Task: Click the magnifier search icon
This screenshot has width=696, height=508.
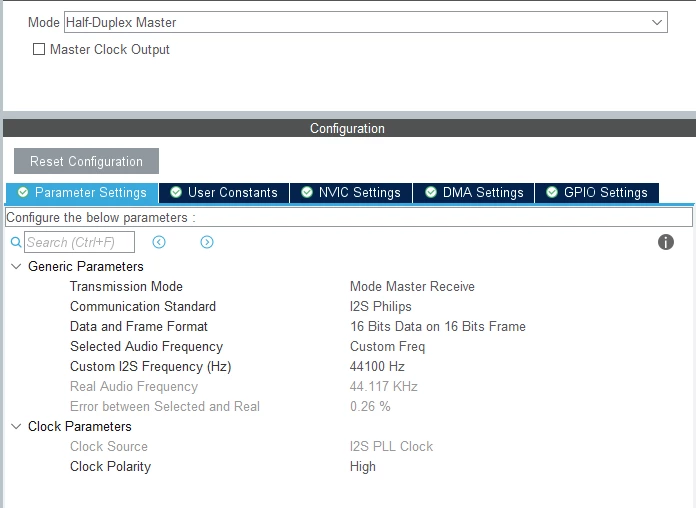Action: pos(16,242)
